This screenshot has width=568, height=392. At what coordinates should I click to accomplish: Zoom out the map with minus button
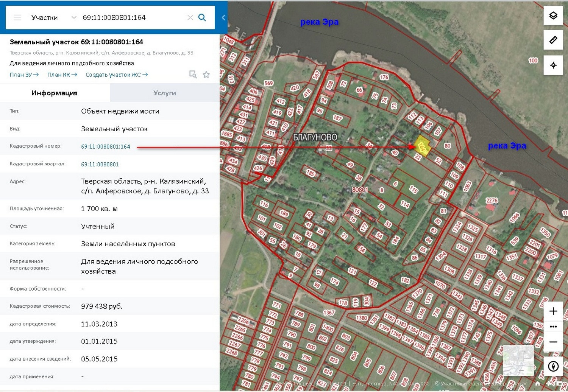point(553,342)
